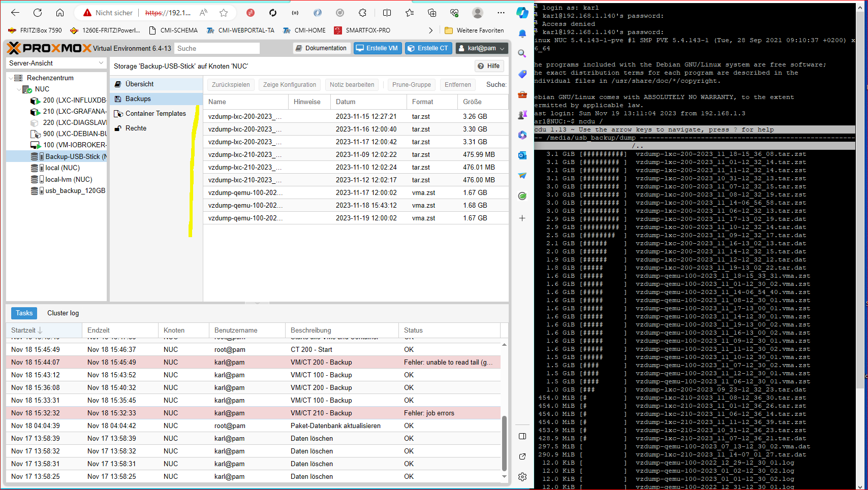Screen dimensions: 868x490
Task: Open the Server-Ansicht view selector
Action: pos(56,63)
